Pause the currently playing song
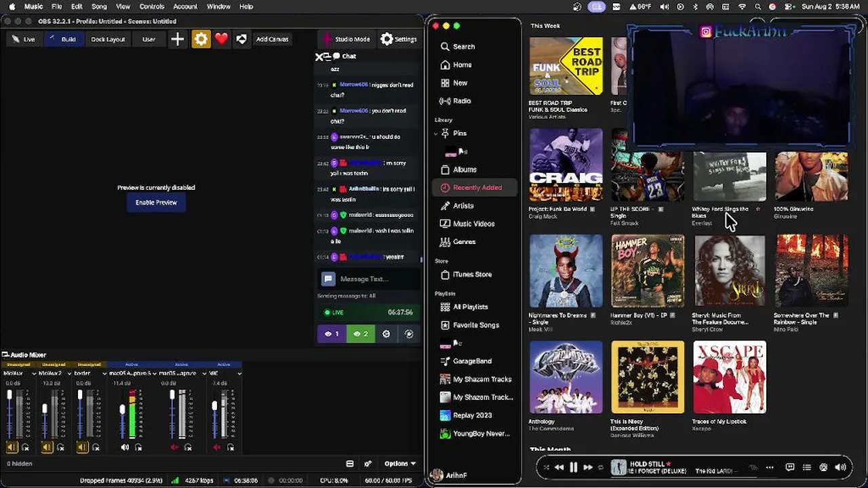The width and height of the screenshot is (868, 488). 573,467
